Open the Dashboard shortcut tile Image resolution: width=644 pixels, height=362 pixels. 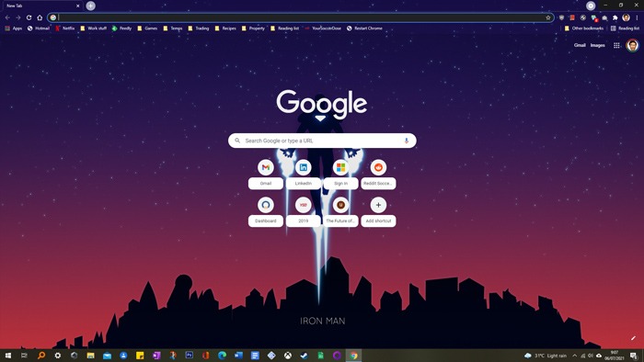point(266,211)
